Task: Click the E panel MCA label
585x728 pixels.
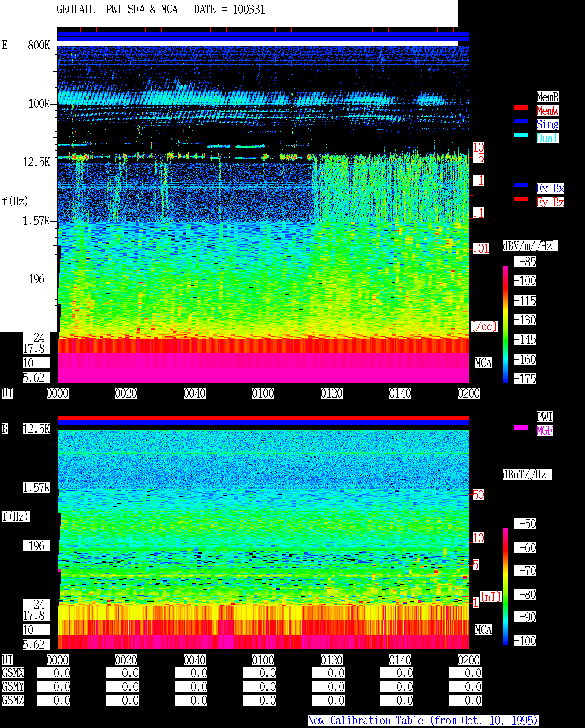Action: click(484, 363)
